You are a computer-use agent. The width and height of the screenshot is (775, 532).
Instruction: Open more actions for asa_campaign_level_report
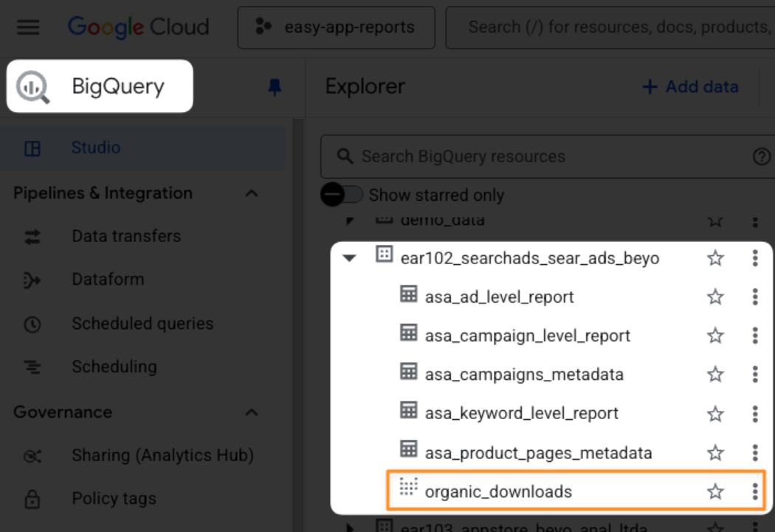point(755,336)
